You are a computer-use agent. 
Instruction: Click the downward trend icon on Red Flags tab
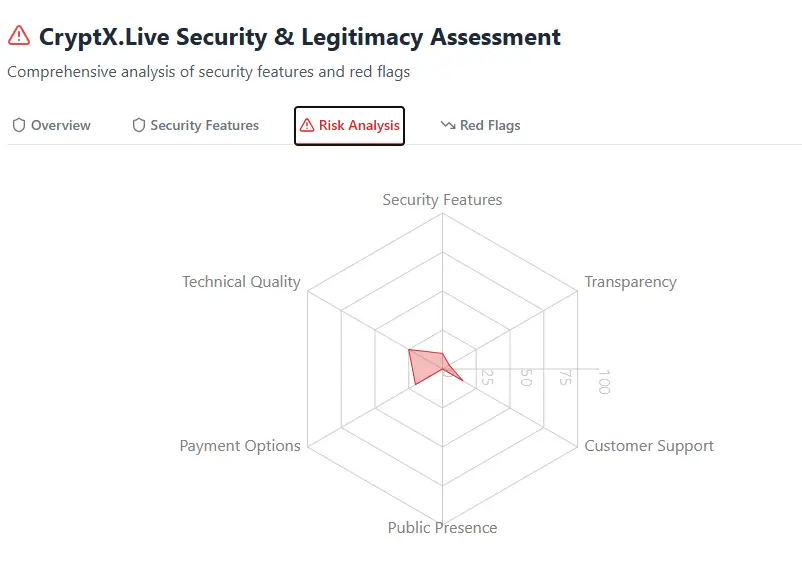click(x=447, y=126)
